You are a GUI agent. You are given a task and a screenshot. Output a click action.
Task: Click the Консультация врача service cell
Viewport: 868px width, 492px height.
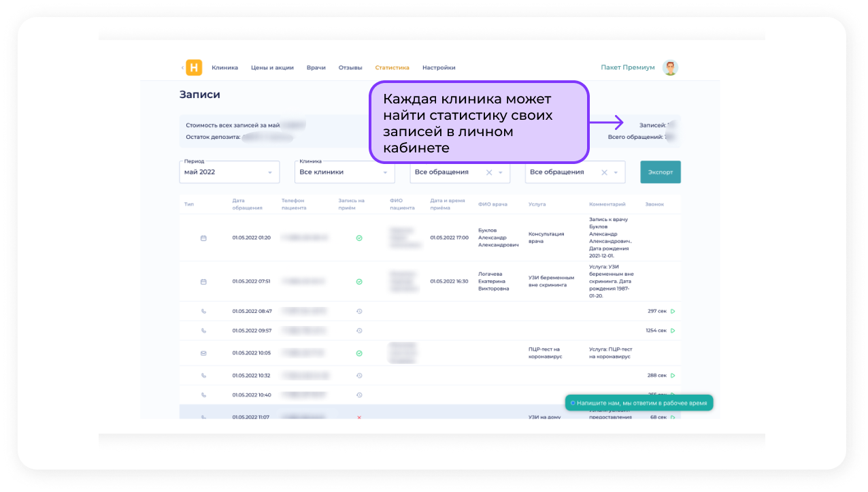(546, 237)
